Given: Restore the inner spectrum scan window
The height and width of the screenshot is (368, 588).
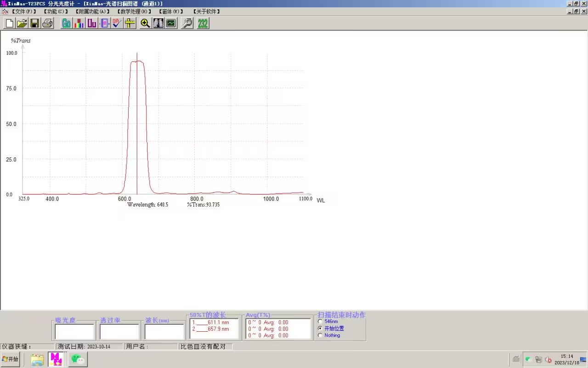Looking at the screenshot, I should click(x=576, y=11).
